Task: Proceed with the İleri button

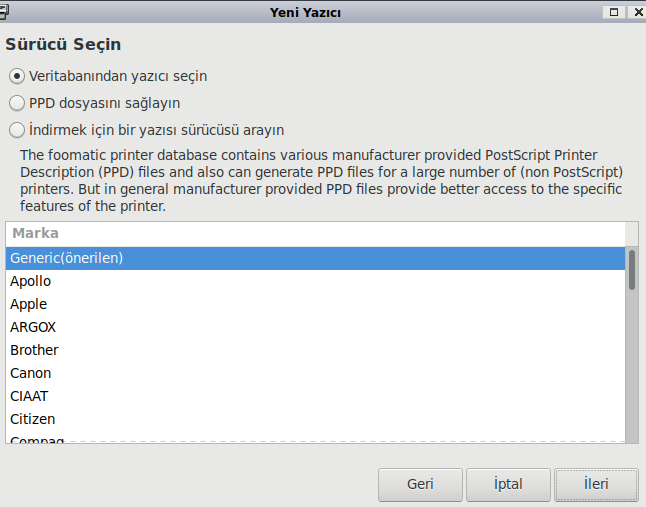Action: coord(596,484)
